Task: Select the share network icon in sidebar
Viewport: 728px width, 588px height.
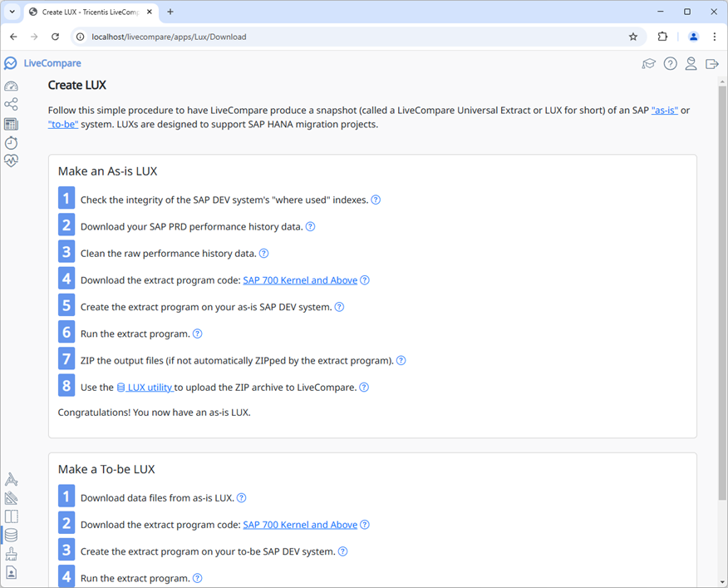Action: pos(11,105)
